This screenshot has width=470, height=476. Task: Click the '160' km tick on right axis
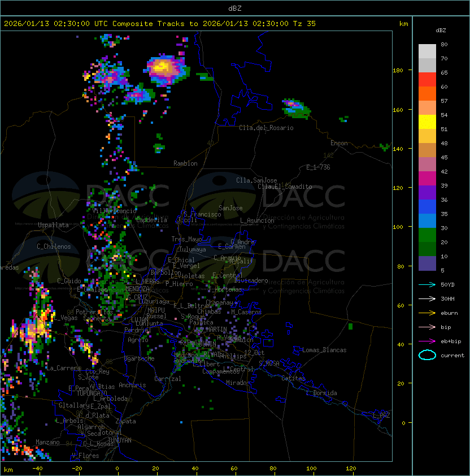(x=398, y=110)
